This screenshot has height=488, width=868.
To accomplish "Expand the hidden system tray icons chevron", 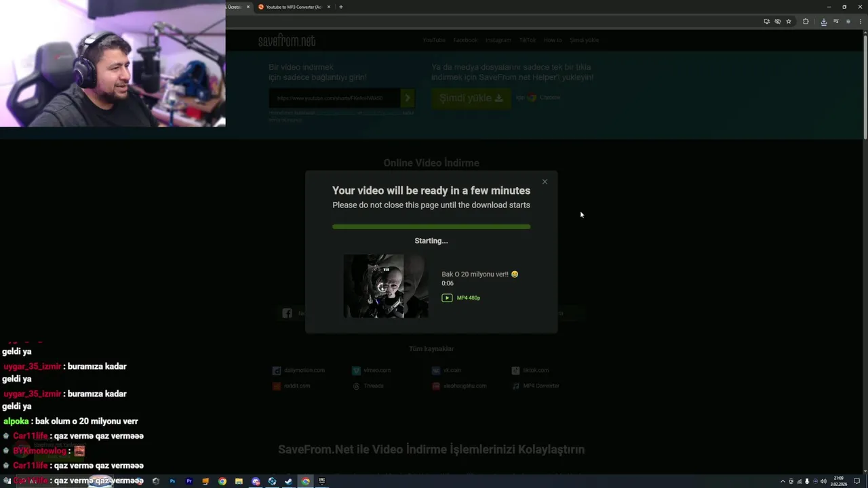I will (783, 481).
